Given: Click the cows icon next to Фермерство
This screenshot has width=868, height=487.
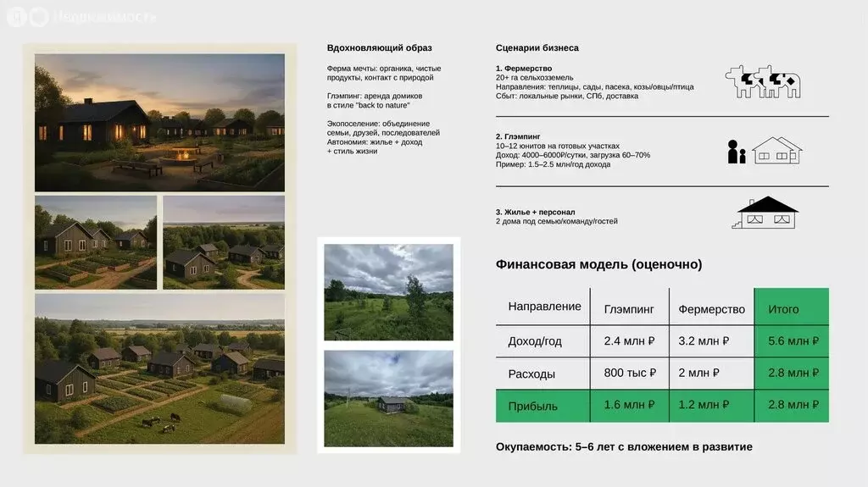Looking at the screenshot, I should [762, 81].
